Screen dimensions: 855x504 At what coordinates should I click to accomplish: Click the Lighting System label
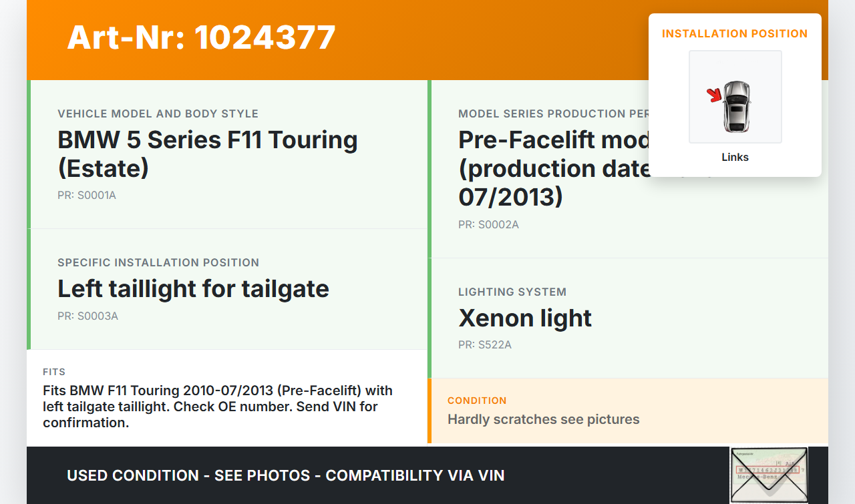(x=512, y=292)
